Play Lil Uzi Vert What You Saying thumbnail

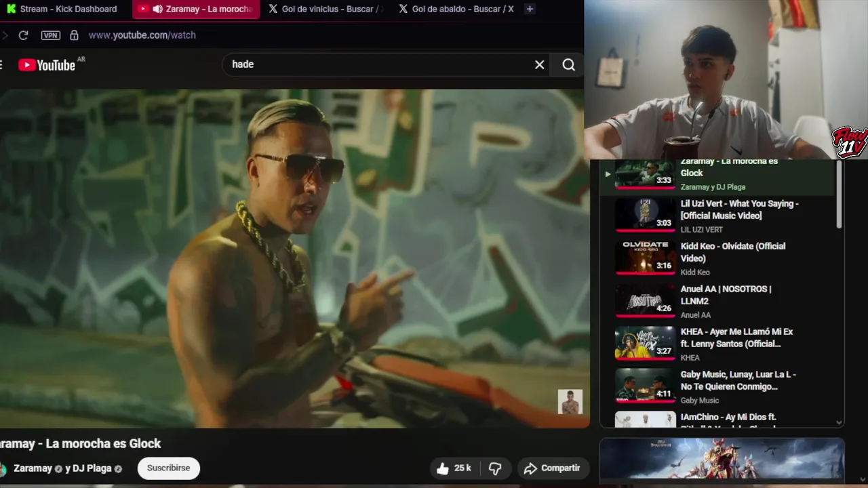645,214
